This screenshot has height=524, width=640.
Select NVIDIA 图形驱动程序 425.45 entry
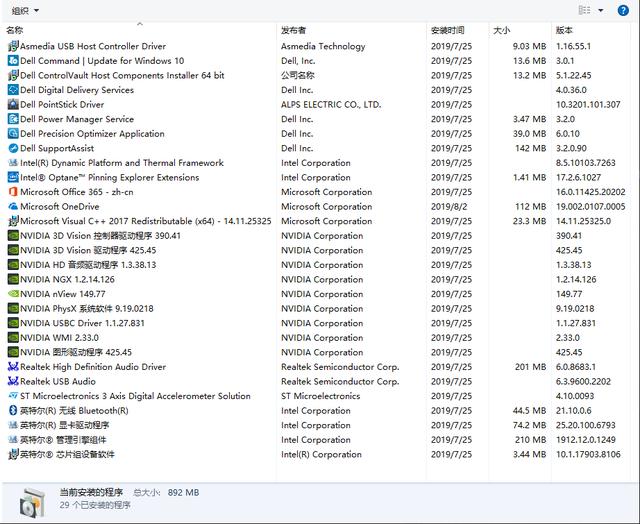pyautogui.click(x=76, y=352)
